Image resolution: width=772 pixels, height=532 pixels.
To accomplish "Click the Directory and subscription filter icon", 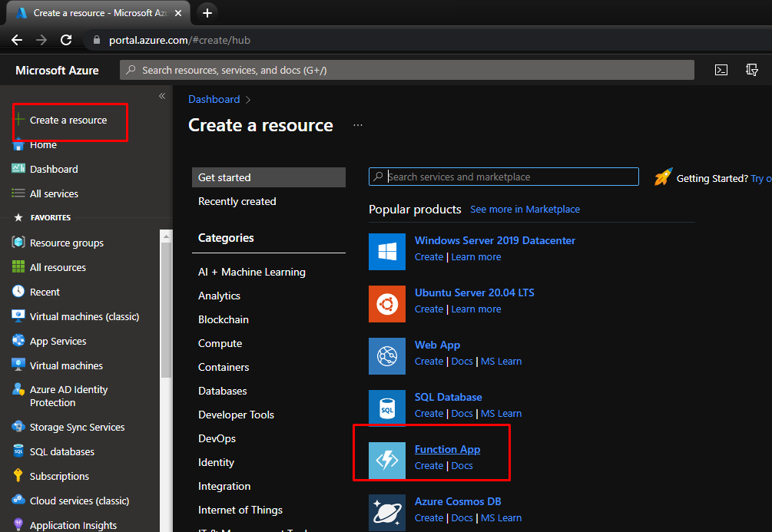I will (752, 70).
